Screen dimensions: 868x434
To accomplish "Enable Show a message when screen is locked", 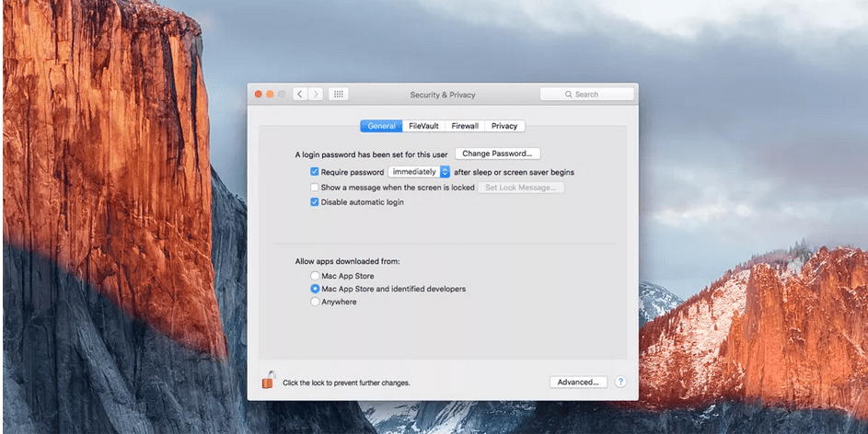I will pyautogui.click(x=315, y=188).
